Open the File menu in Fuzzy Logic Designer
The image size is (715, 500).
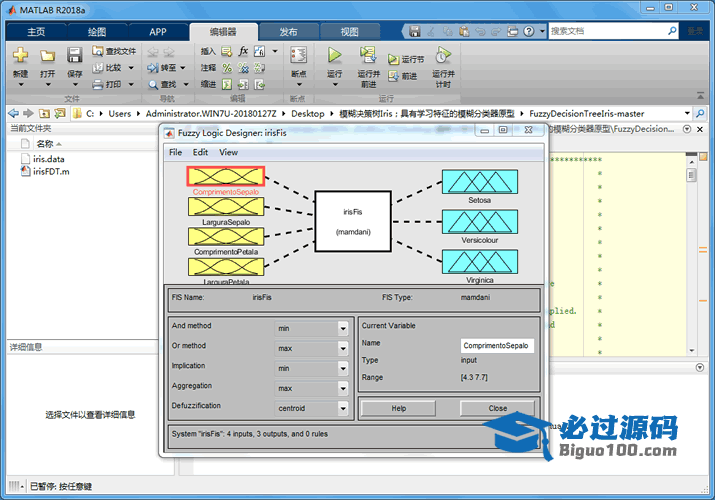pos(176,152)
